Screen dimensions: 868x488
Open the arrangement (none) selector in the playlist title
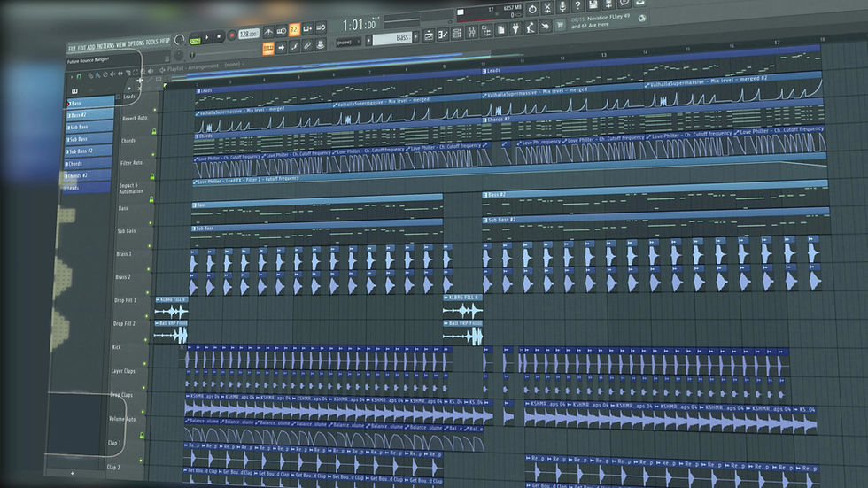(x=232, y=64)
